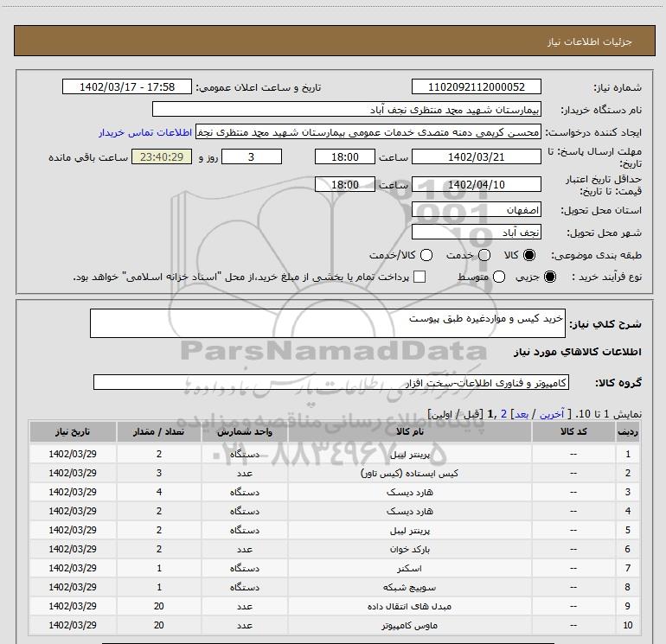666x644 pixels.
Task: Click the نام کالا column header
Action: (x=410, y=431)
